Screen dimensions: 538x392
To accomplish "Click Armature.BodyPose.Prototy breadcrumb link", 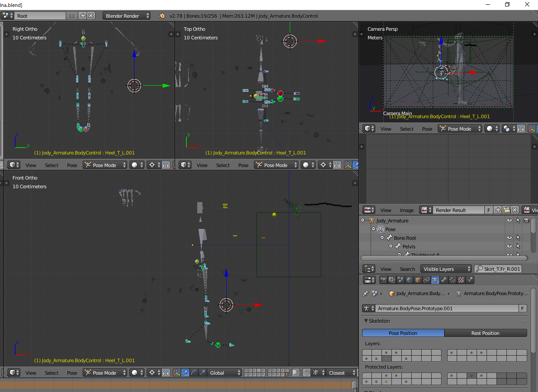I will coord(492,293).
